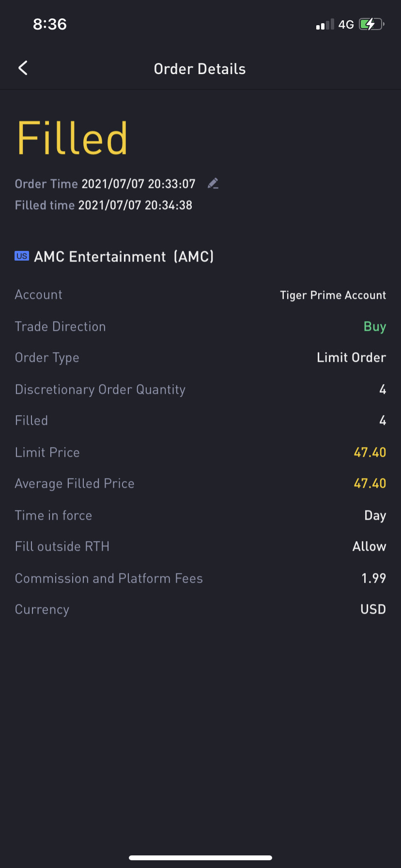The height and width of the screenshot is (868, 401).
Task: Tap the US market flag badge
Action: 22,256
